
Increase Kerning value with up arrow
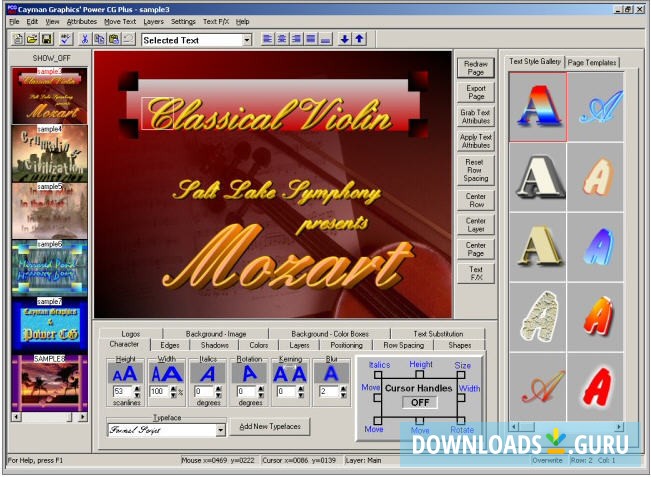click(x=301, y=389)
